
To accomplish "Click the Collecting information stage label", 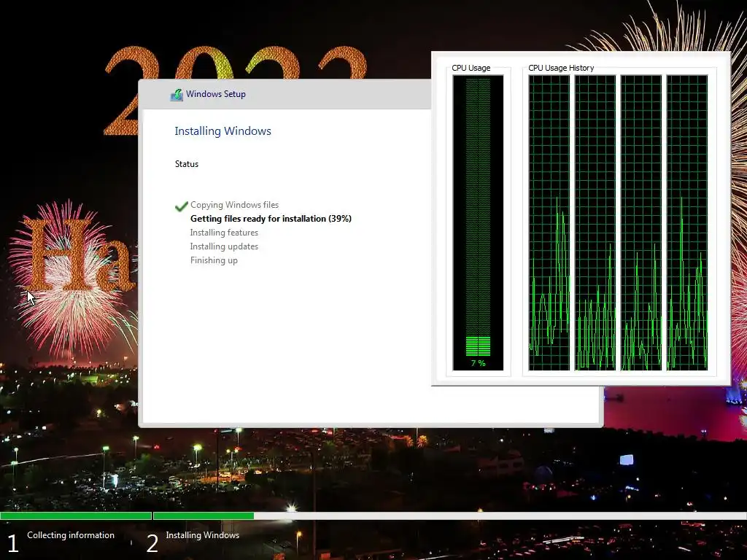I will [71, 535].
